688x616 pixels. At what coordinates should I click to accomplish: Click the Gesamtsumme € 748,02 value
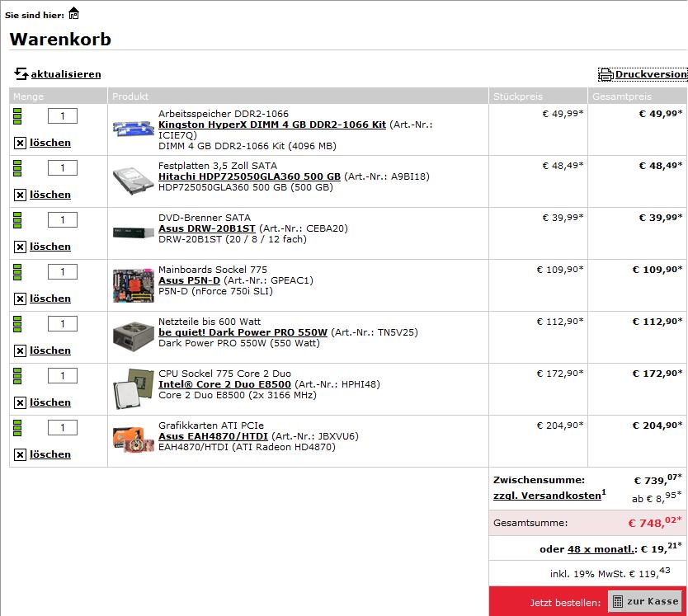(x=655, y=522)
